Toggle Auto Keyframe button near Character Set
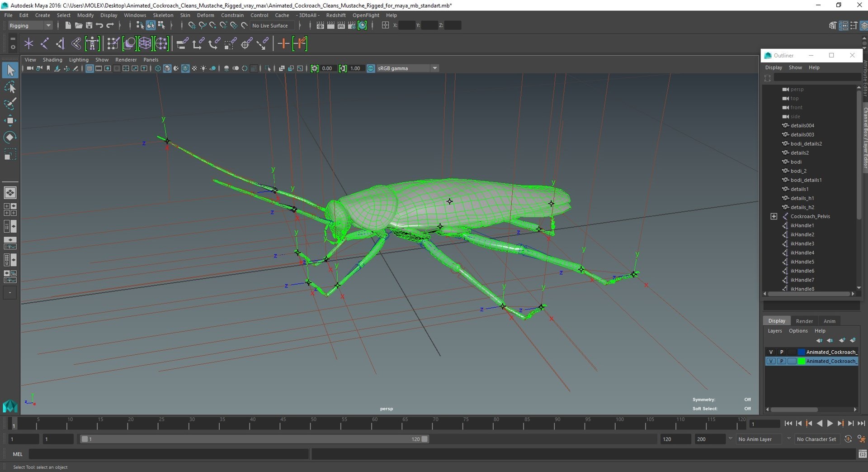This screenshot has width=868, height=472. (x=848, y=439)
